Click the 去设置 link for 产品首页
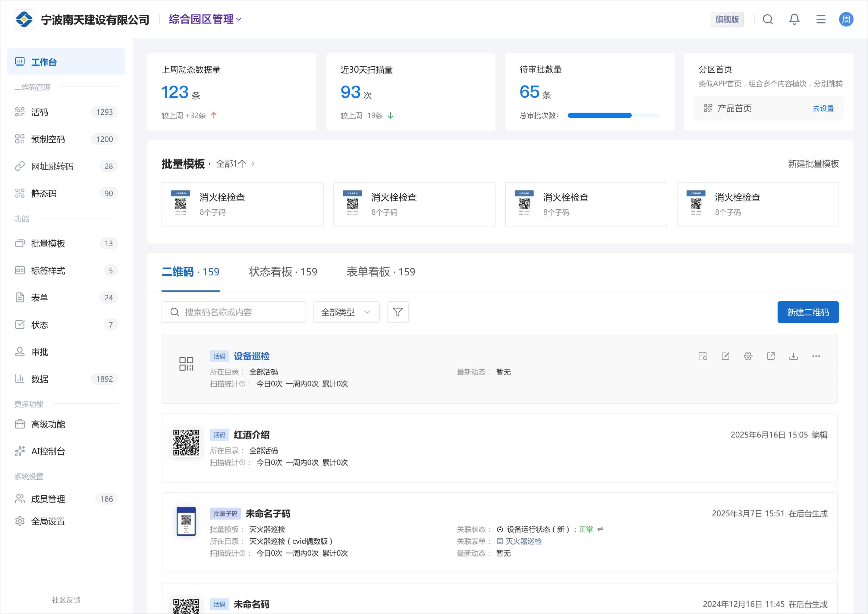The image size is (868, 614). point(823,108)
